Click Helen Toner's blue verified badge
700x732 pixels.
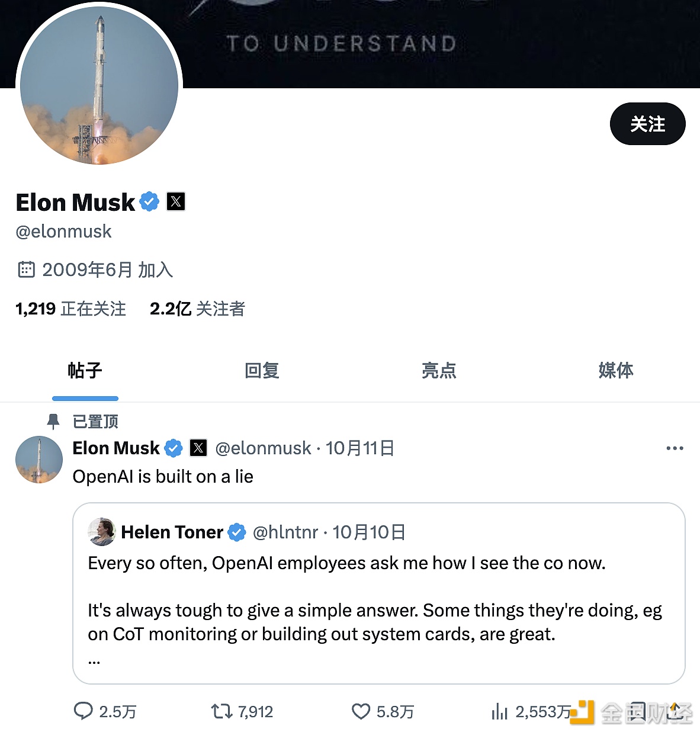(237, 532)
